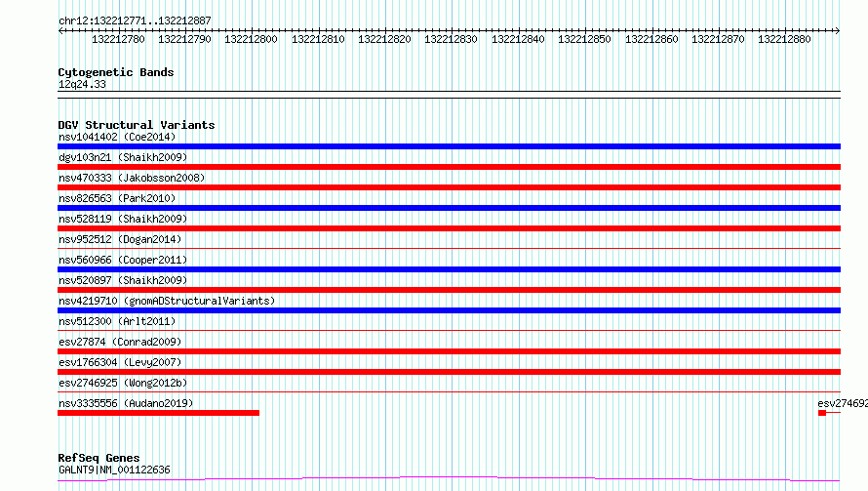This screenshot has height=491, width=868.
Task: Click the nsv528119 (Shaikh2009) label
Action: 123,219
